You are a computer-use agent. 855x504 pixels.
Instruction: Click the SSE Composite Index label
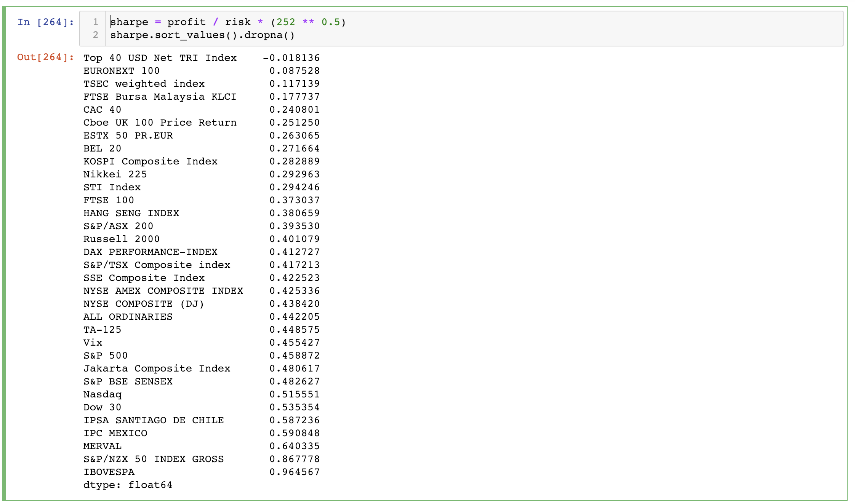click(x=144, y=278)
